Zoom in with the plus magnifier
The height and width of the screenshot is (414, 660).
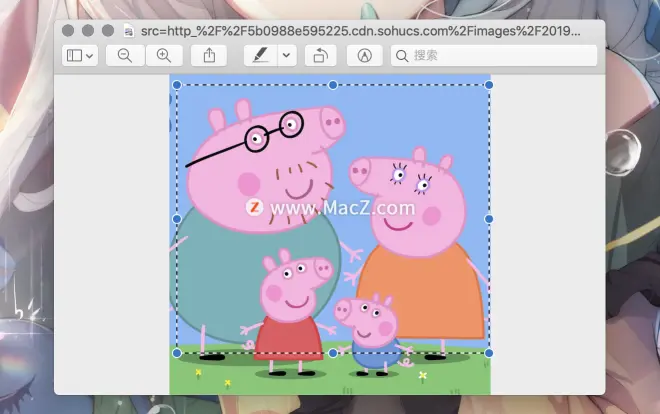(x=164, y=56)
